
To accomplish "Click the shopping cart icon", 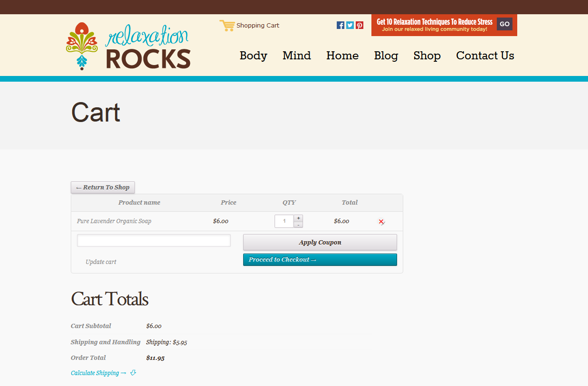I will (x=227, y=26).
